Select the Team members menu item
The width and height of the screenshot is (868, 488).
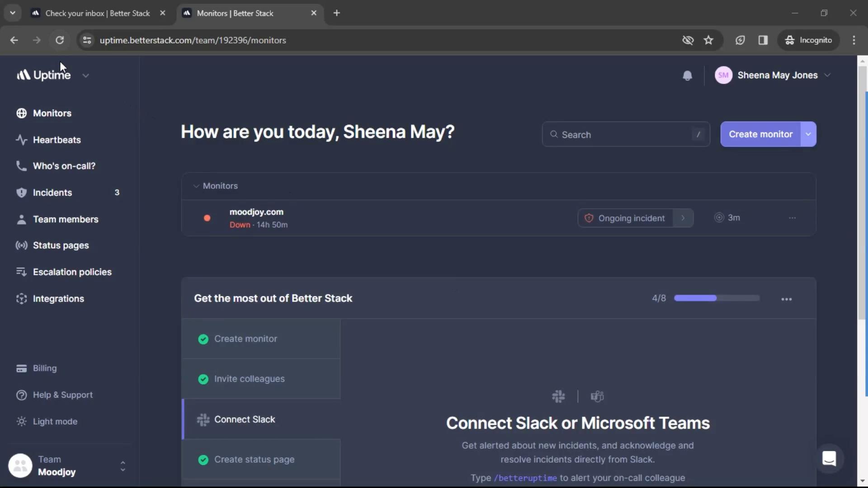point(65,219)
